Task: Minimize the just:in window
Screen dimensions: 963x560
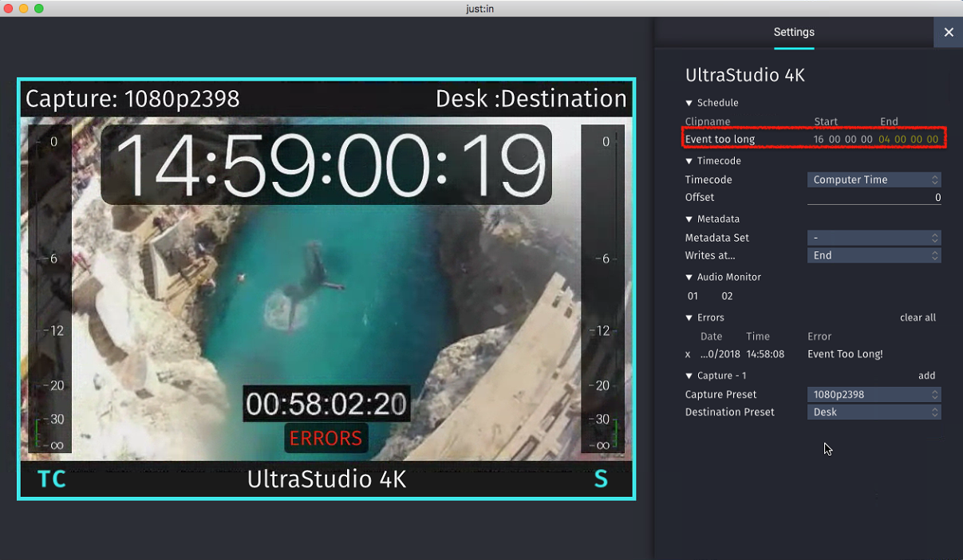Action: tap(24, 8)
